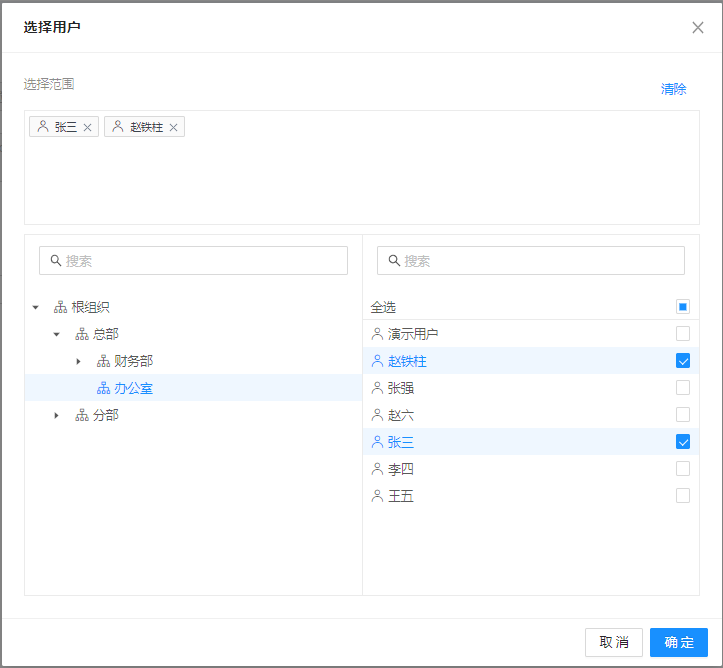Click the root organization icon beside 根组织

[60, 307]
